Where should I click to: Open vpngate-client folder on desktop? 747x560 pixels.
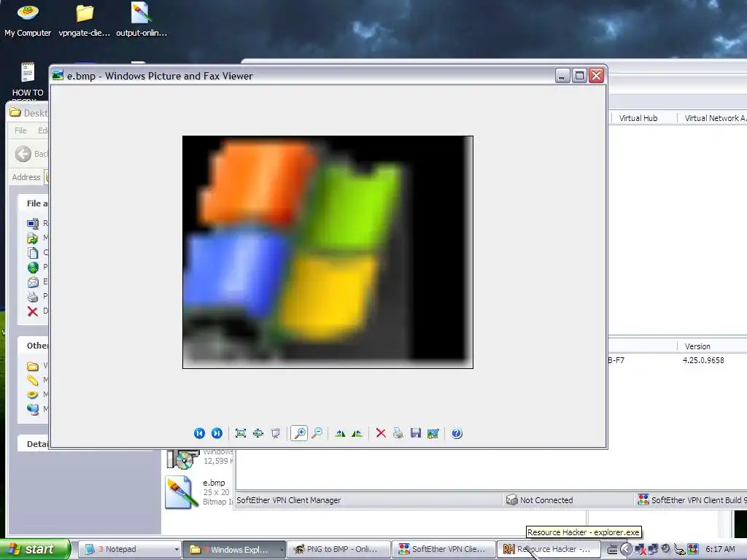coord(85,20)
